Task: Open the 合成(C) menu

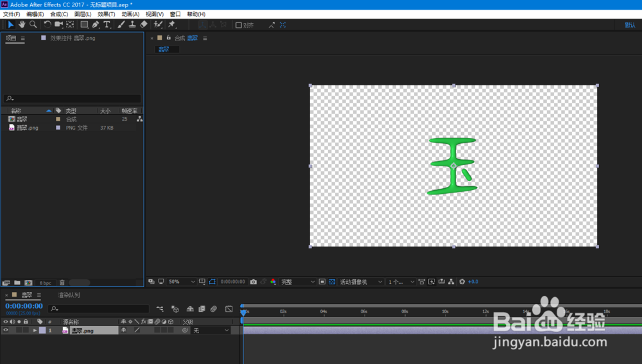Action: (59, 14)
